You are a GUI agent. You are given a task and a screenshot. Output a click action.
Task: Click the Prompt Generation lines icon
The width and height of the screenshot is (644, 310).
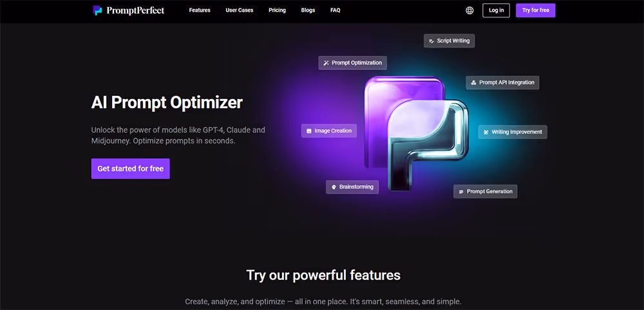click(461, 192)
